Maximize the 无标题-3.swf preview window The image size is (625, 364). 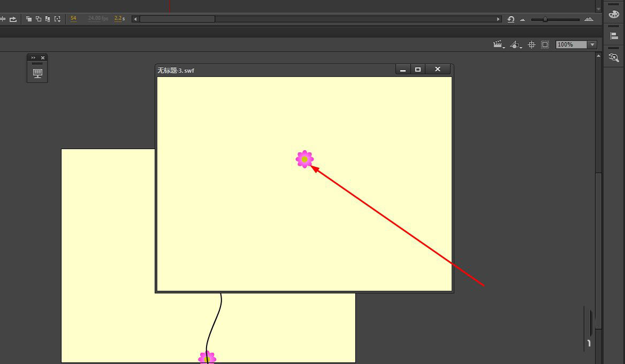click(x=418, y=69)
